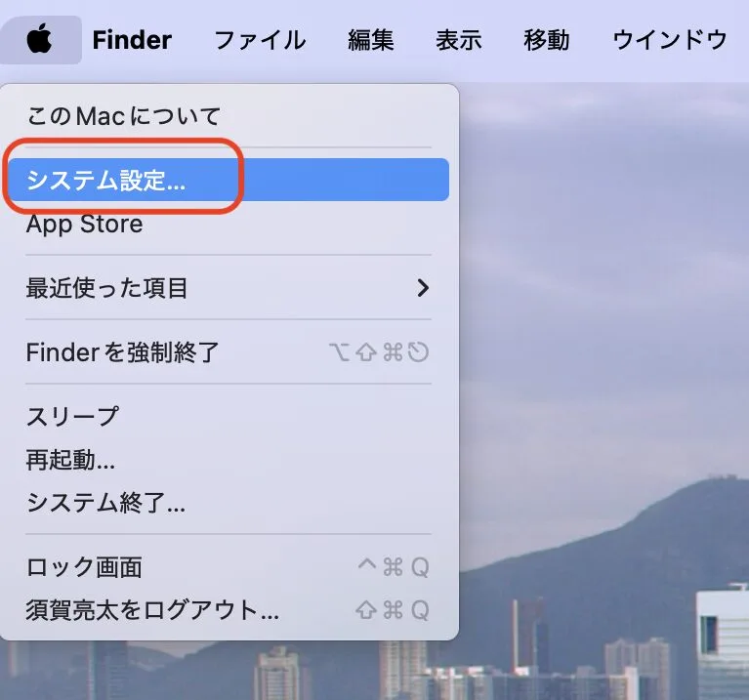Open the 編集 menu

(x=371, y=40)
